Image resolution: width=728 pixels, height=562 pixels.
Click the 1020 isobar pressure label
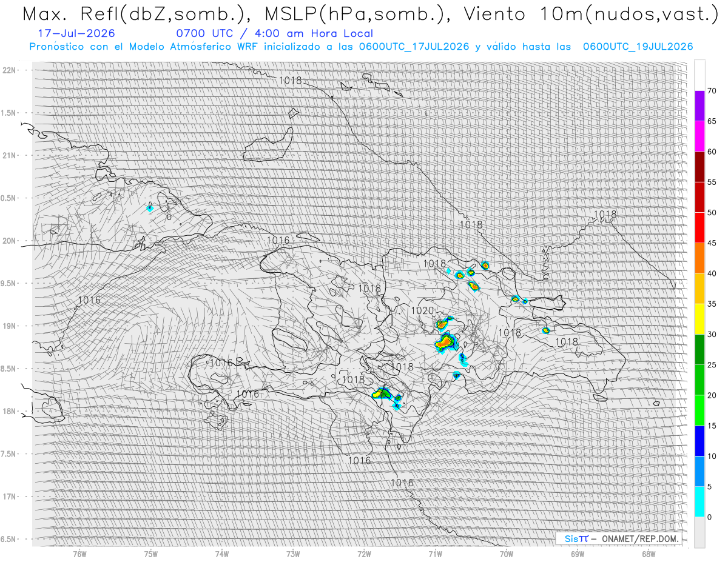coord(422,310)
